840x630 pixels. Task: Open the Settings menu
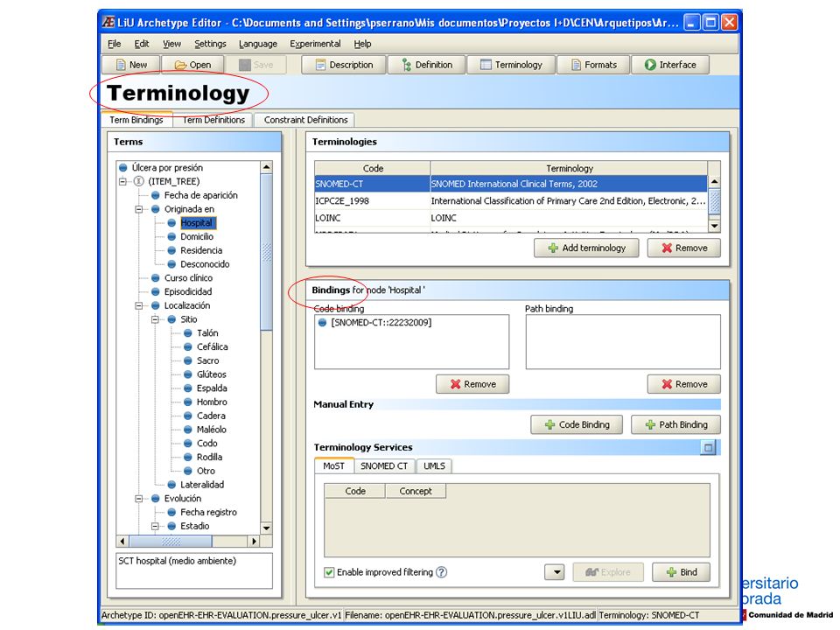point(210,44)
